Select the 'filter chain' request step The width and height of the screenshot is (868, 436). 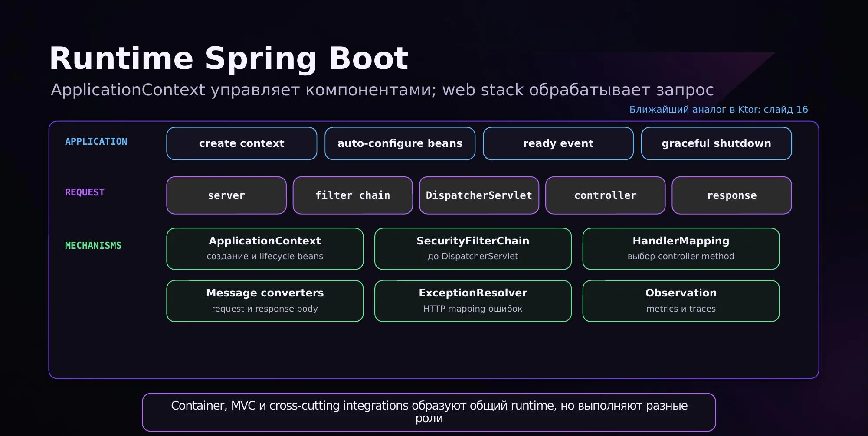(353, 195)
